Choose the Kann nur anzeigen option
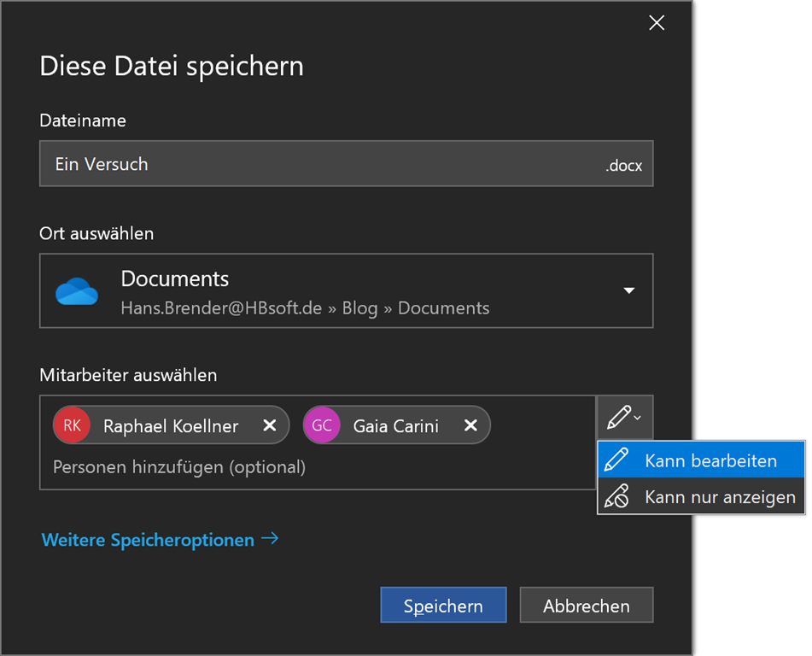The image size is (812, 656). (720, 497)
